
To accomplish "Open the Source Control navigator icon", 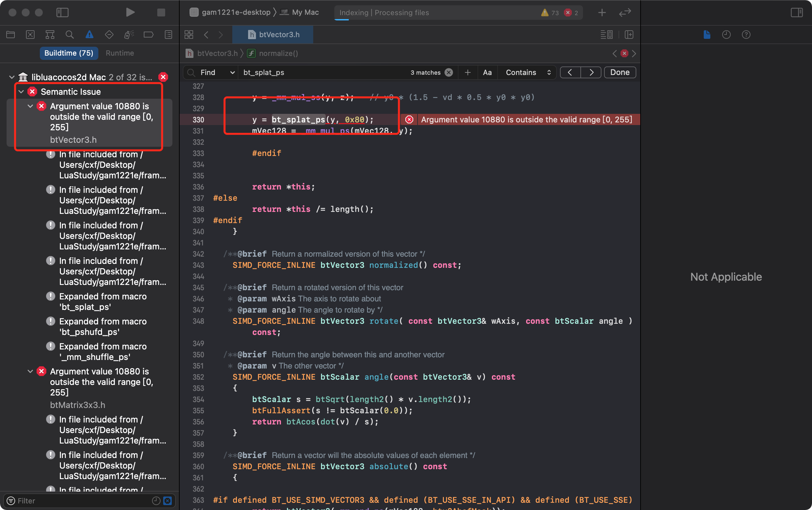I will (30, 35).
